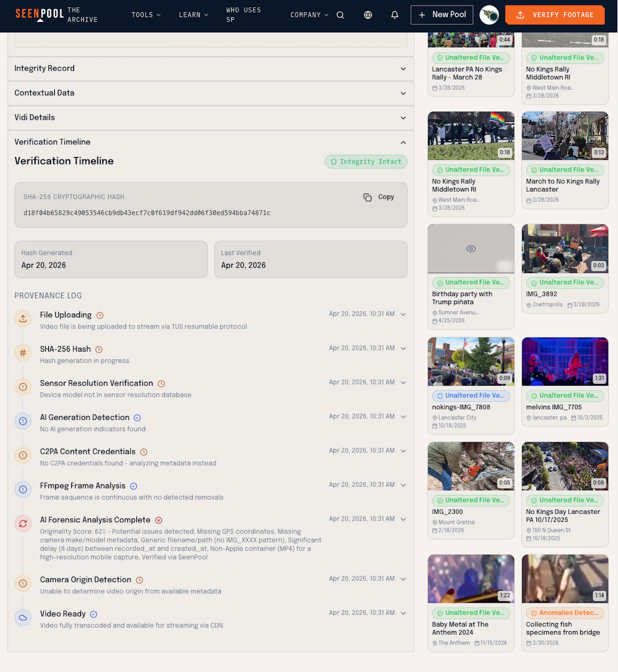Click the clock icon beside SHA-256 Hash

(x=99, y=350)
